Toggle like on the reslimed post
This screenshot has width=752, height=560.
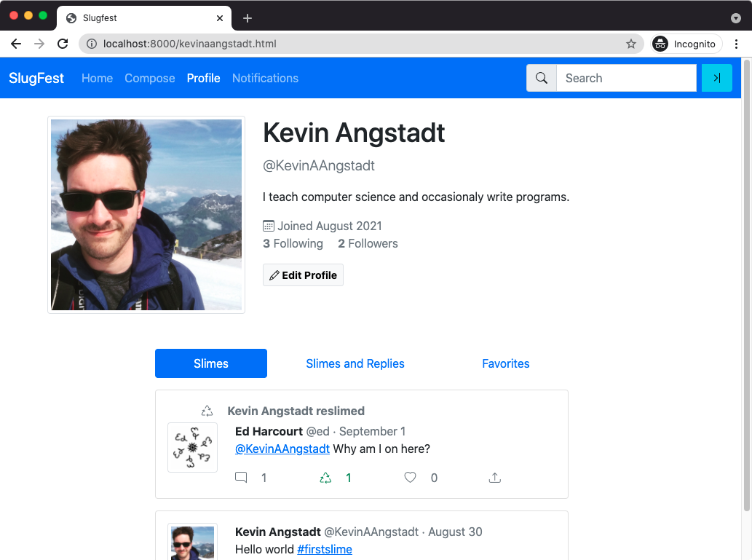coord(410,477)
